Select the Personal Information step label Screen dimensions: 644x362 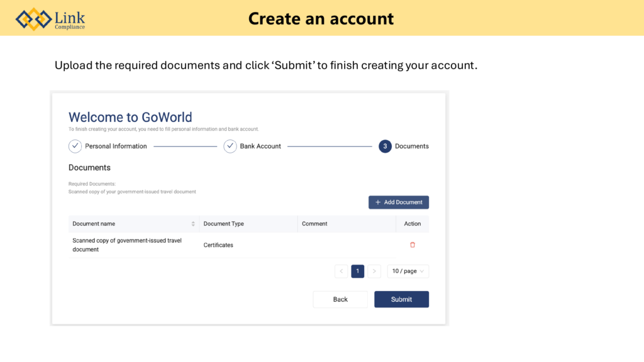pos(116,146)
